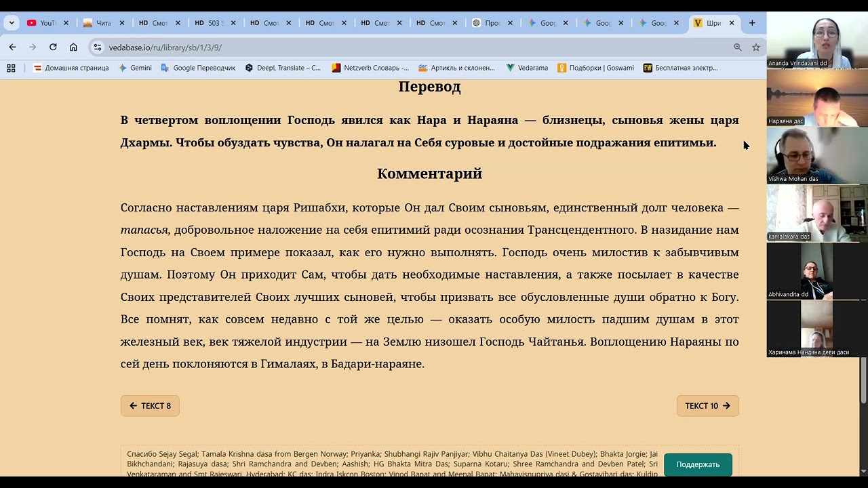Select kamalakara das video thumbnail
Viewport: 868px width, 488px height.
817,213
